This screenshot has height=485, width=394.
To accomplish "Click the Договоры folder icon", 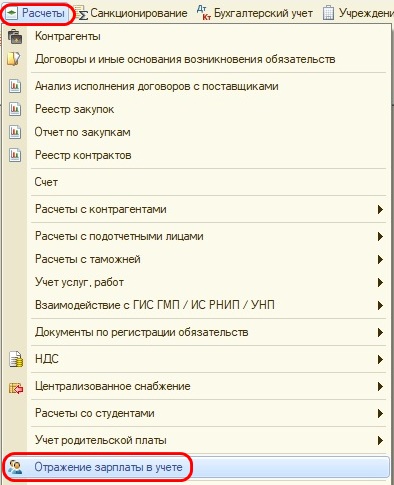I will click(x=14, y=59).
